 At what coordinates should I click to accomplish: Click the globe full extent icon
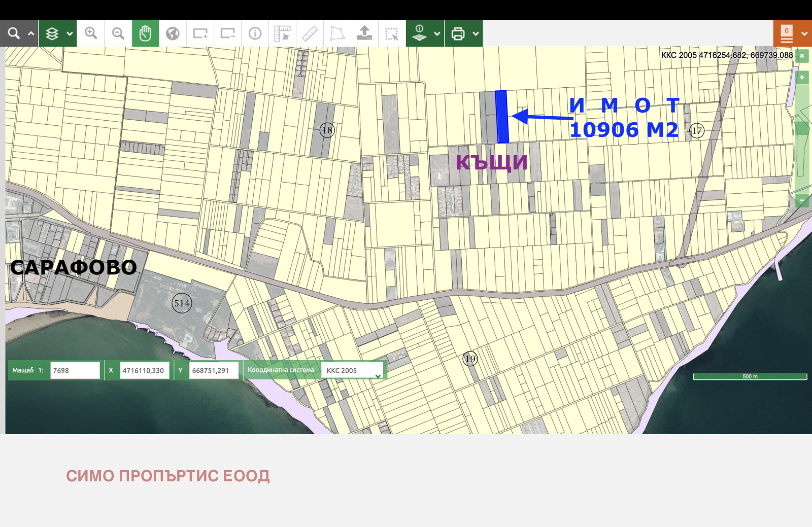[x=173, y=33]
